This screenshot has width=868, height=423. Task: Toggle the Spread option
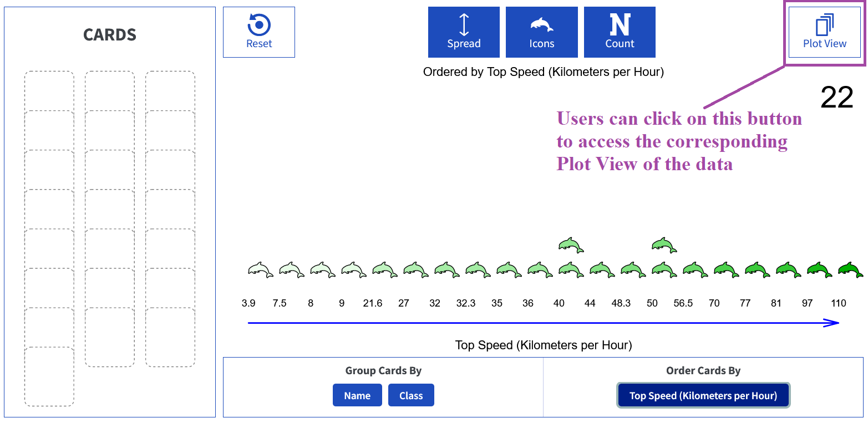tap(464, 32)
